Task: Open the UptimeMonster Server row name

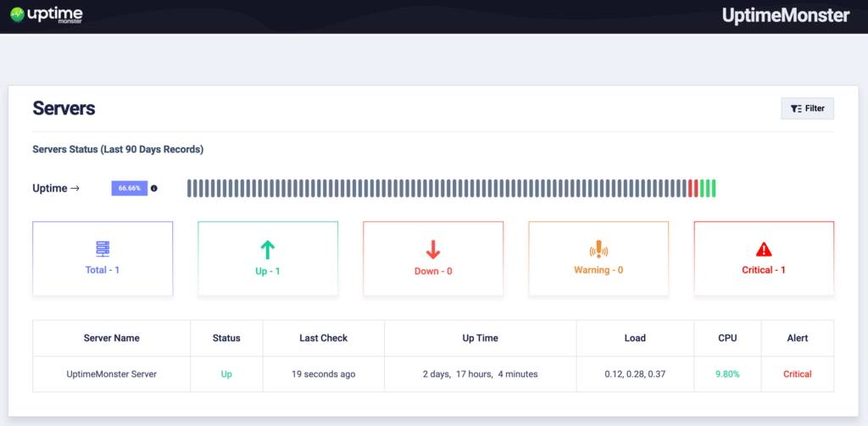Action: (x=111, y=374)
